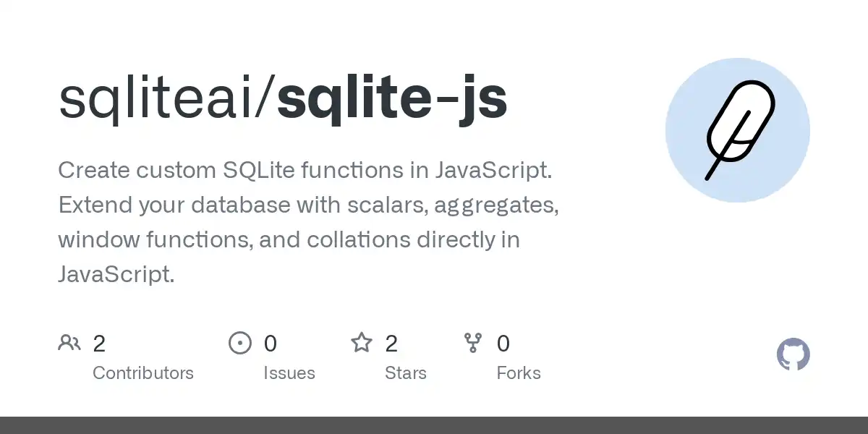The image size is (868, 434).
Task: Click the stars count number 2
Action: tap(391, 344)
